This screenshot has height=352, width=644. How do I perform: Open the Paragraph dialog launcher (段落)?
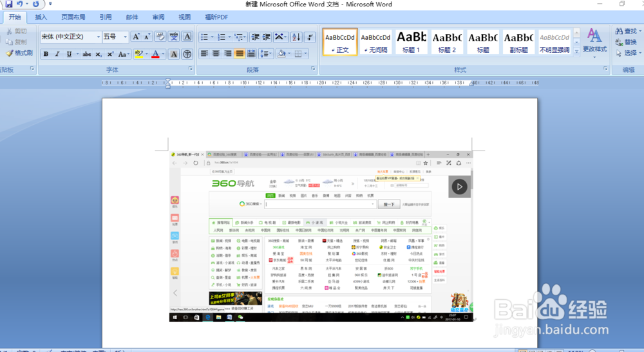[x=313, y=69]
